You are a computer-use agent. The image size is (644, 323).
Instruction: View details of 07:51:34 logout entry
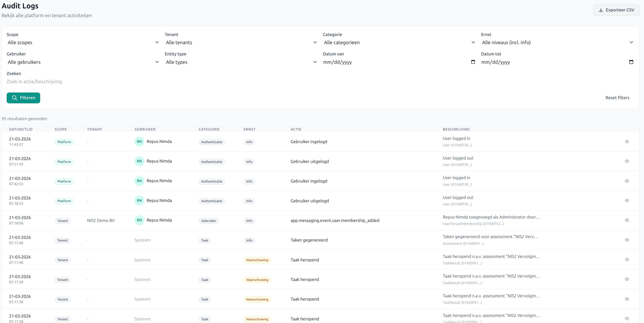[x=627, y=161]
